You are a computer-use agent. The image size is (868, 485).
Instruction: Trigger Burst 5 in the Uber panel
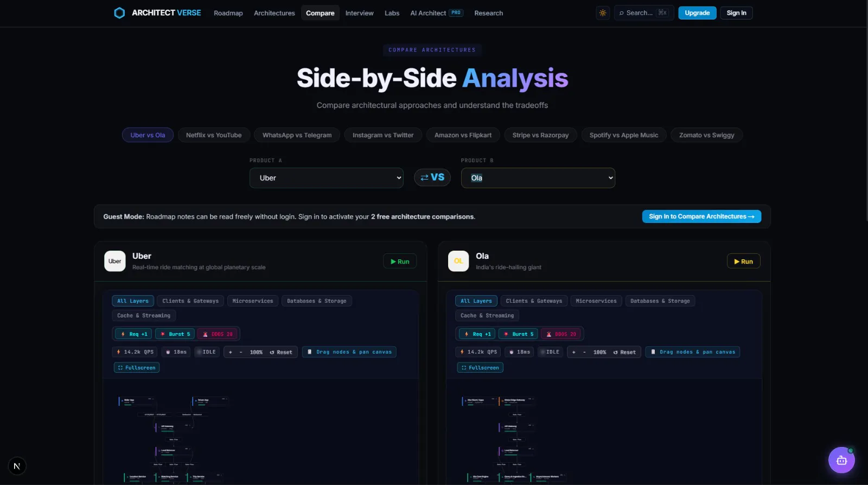coord(176,334)
